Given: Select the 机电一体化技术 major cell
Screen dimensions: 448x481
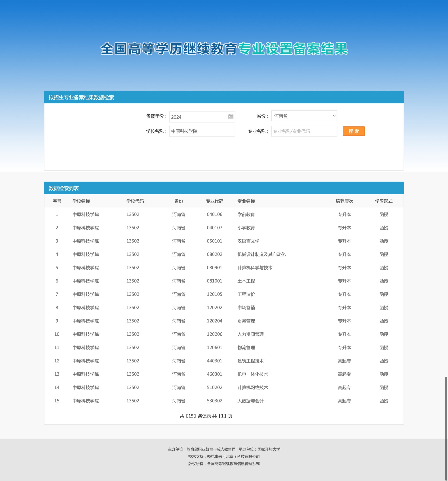Looking at the screenshot, I should coord(253,374).
